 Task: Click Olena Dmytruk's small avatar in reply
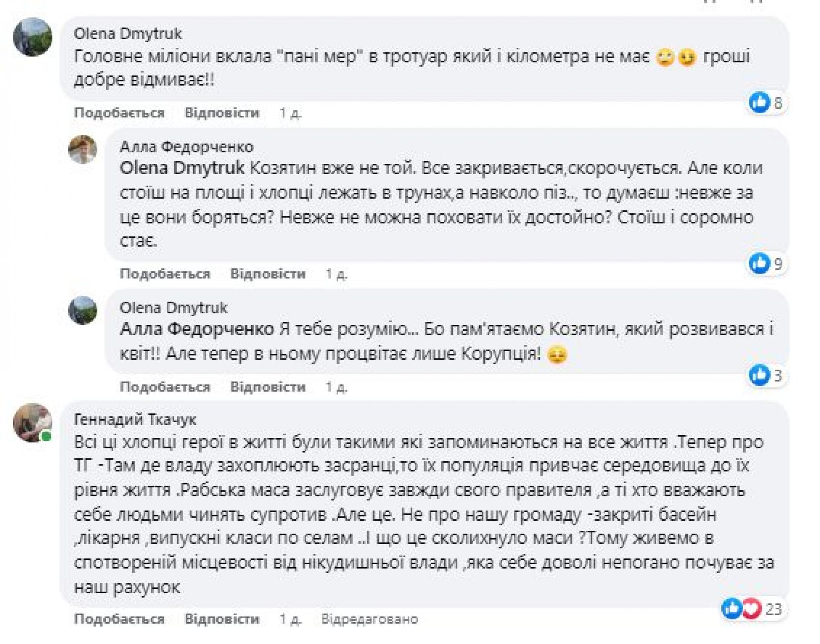(83, 310)
